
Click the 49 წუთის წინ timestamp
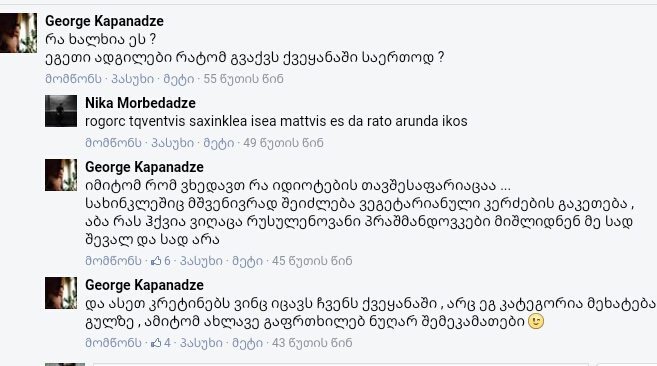(283, 143)
